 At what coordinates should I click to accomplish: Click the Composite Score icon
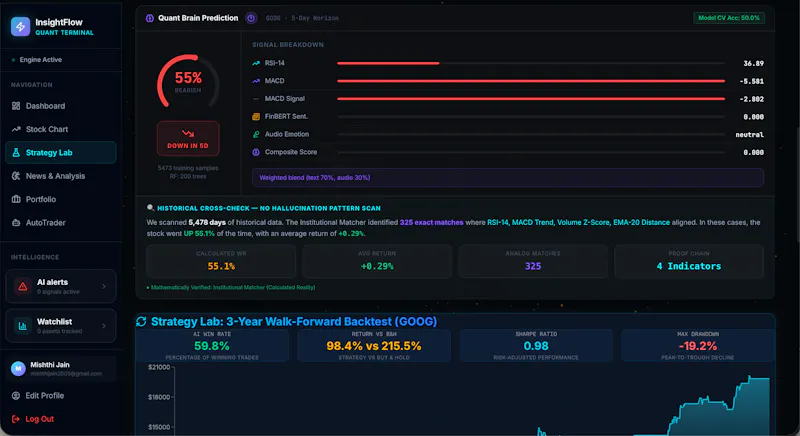pyautogui.click(x=256, y=152)
